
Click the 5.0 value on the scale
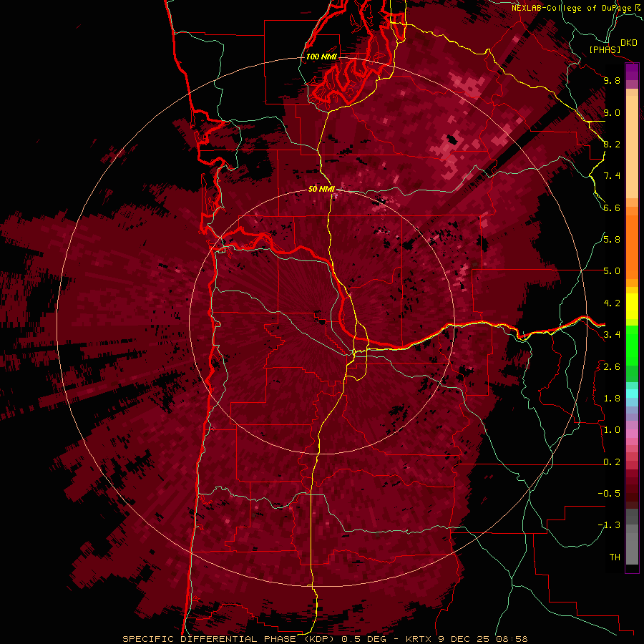coord(612,271)
